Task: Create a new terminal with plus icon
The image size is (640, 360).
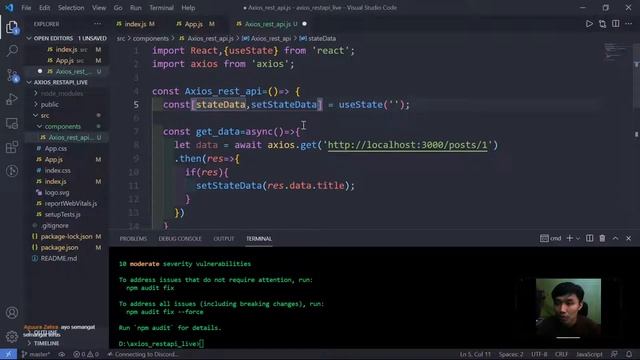Action: coord(570,238)
